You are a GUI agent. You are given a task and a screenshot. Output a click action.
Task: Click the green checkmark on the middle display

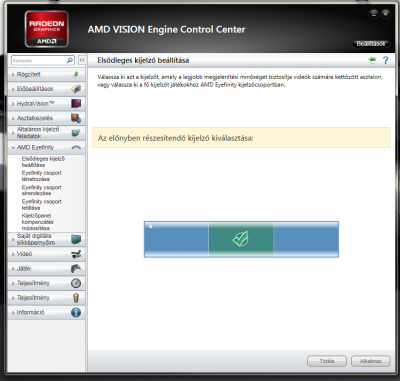(241, 239)
